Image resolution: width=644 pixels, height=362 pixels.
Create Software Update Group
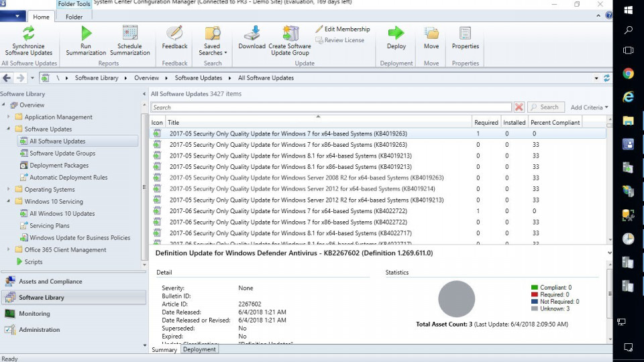pyautogui.click(x=290, y=41)
